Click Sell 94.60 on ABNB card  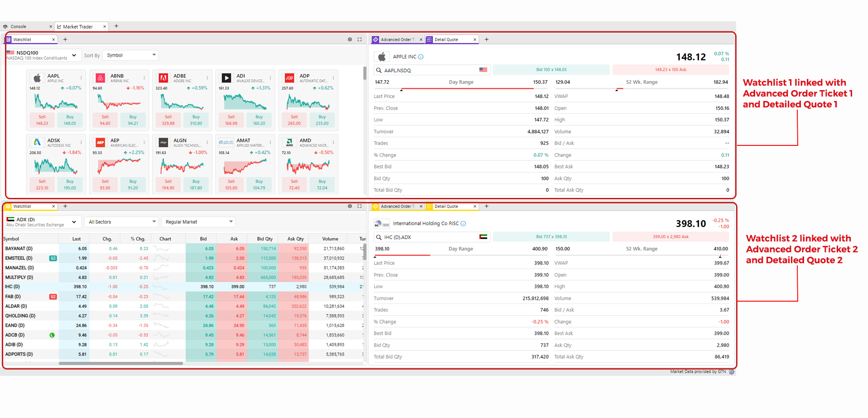pos(105,120)
